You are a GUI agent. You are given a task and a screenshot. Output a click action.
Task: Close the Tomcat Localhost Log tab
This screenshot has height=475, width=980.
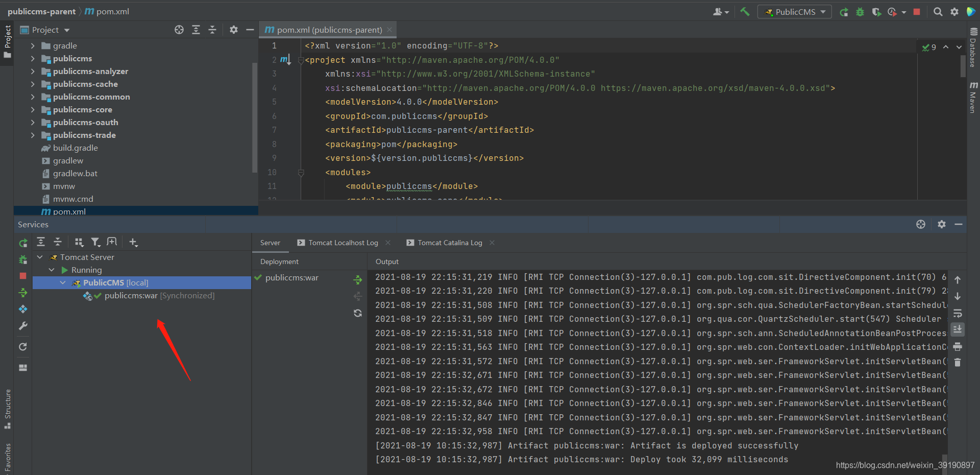pyautogui.click(x=388, y=243)
